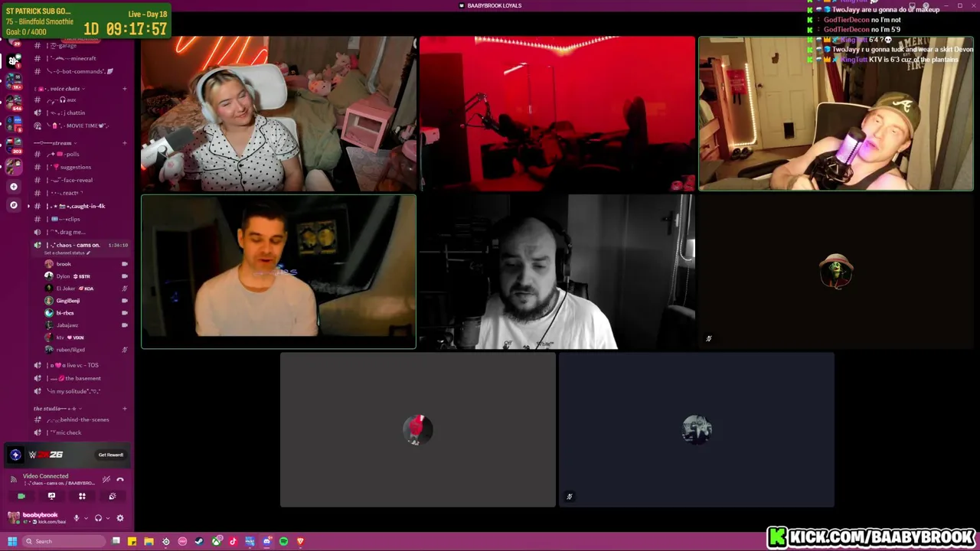Open the clips channel

click(80, 219)
